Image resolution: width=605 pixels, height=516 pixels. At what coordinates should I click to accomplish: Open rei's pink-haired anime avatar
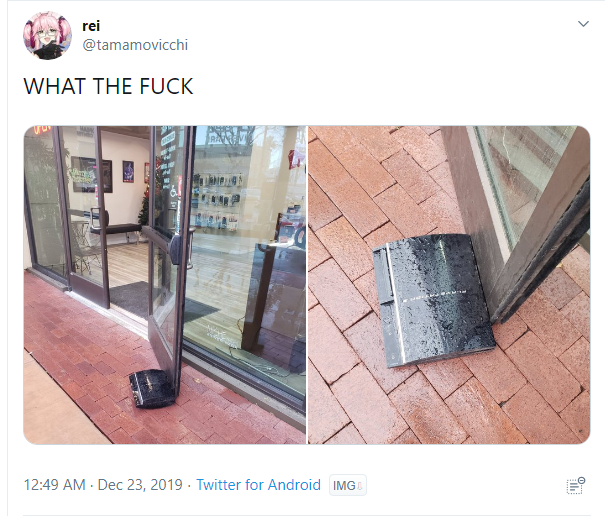(47, 36)
